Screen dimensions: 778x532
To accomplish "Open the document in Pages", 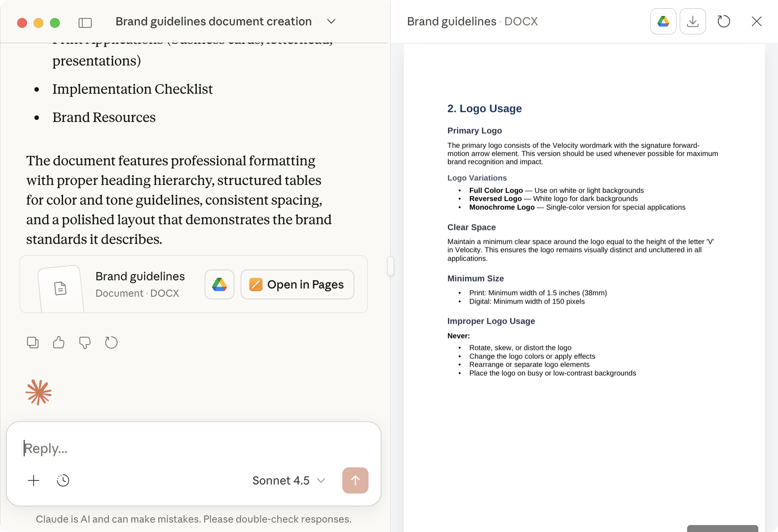I will pos(297,284).
